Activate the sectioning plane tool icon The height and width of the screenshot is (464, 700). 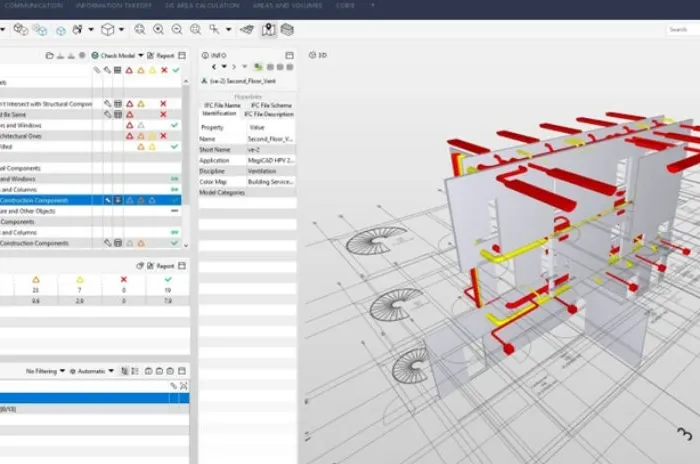coord(247,30)
